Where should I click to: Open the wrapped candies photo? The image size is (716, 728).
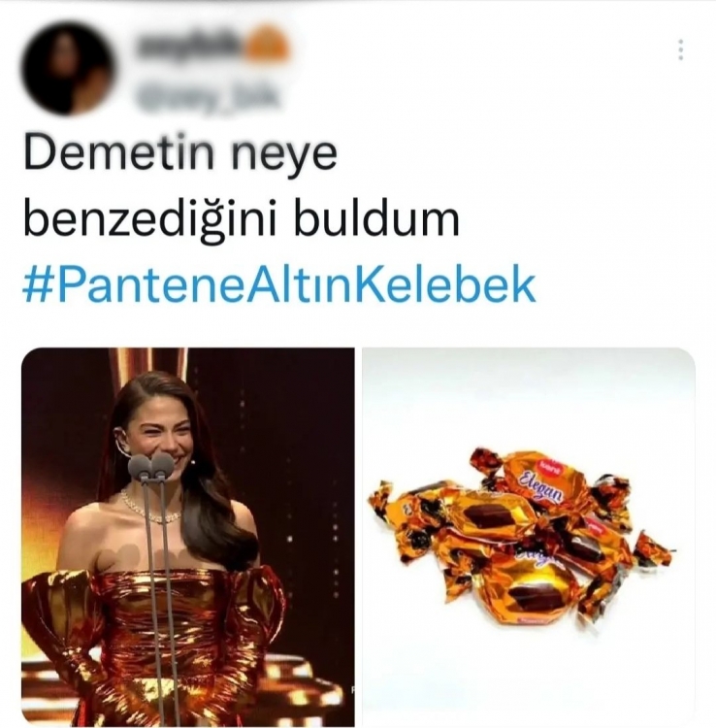[529, 537]
